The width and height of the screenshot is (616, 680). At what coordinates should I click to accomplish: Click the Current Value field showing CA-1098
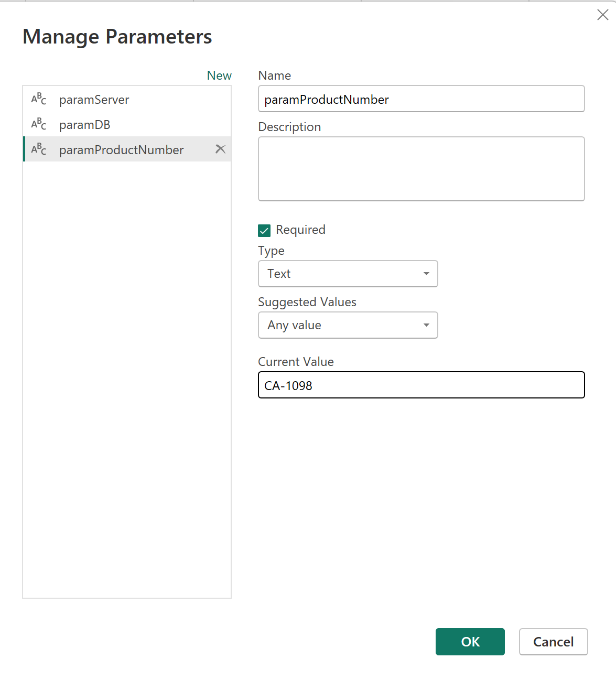[x=421, y=385]
